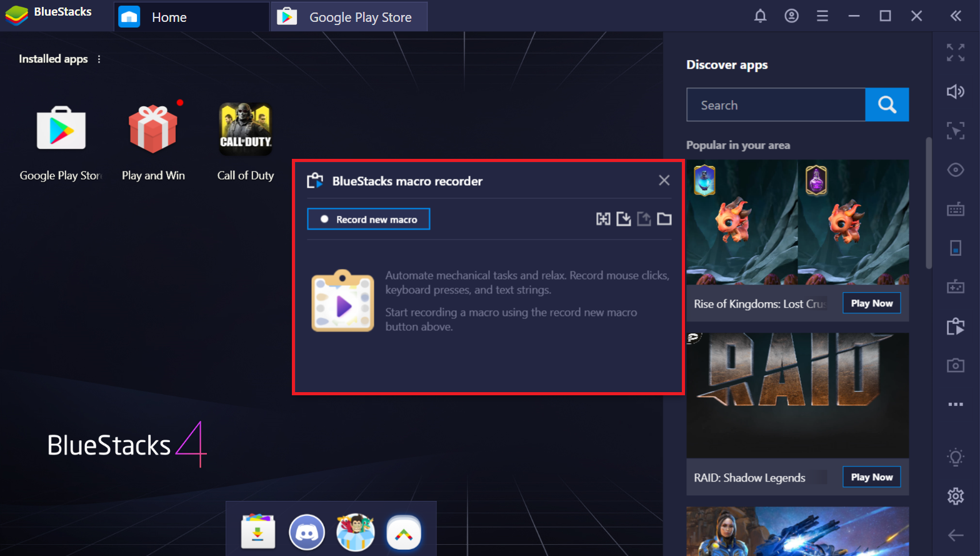The width and height of the screenshot is (980, 556).
Task: Open more options in the sidebar
Action: (956, 404)
